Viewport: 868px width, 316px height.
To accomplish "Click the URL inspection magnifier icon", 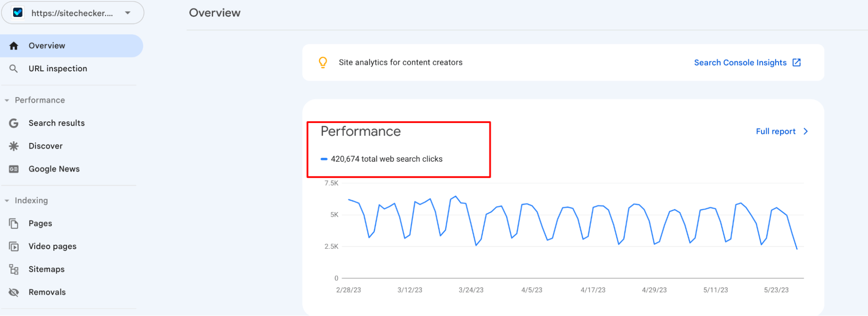I will [x=14, y=69].
